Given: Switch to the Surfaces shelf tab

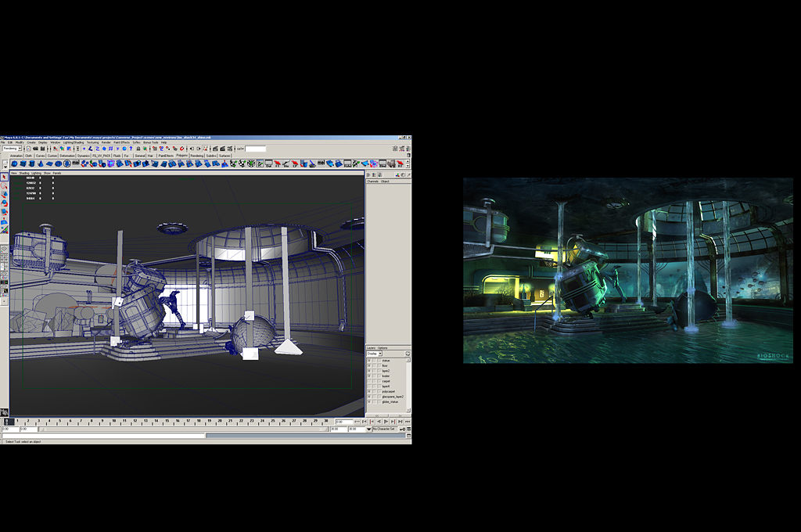Looking at the screenshot, I should [x=224, y=156].
